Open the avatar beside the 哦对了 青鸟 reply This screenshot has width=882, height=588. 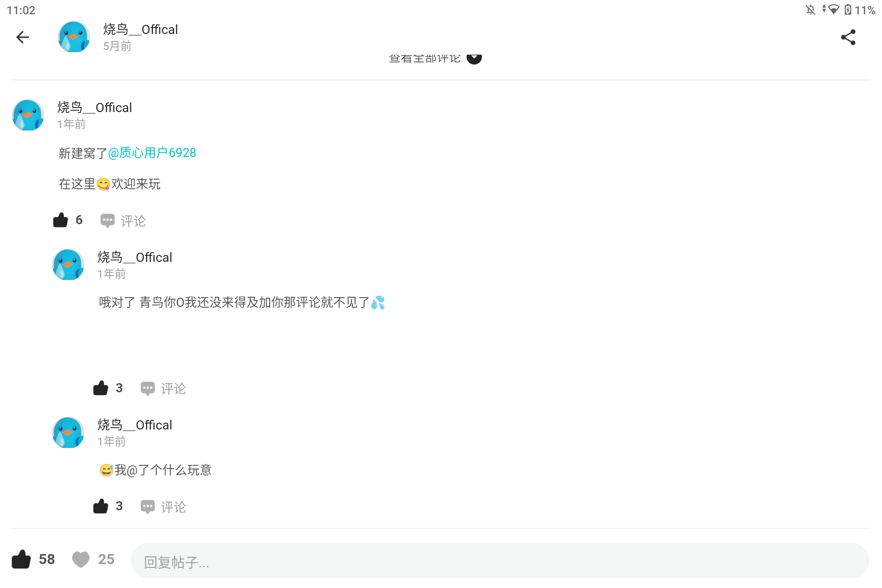68,265
